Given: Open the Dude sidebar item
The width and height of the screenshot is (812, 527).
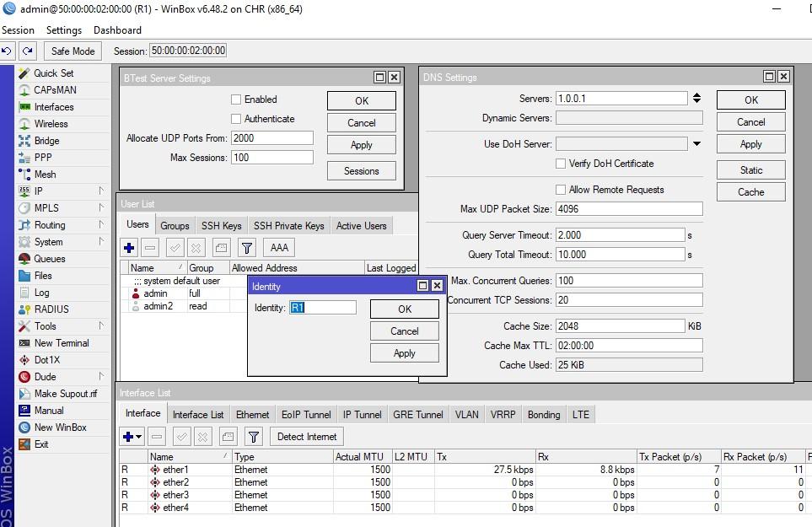Looking at the screenshot, I should click(x=45, y=377).
